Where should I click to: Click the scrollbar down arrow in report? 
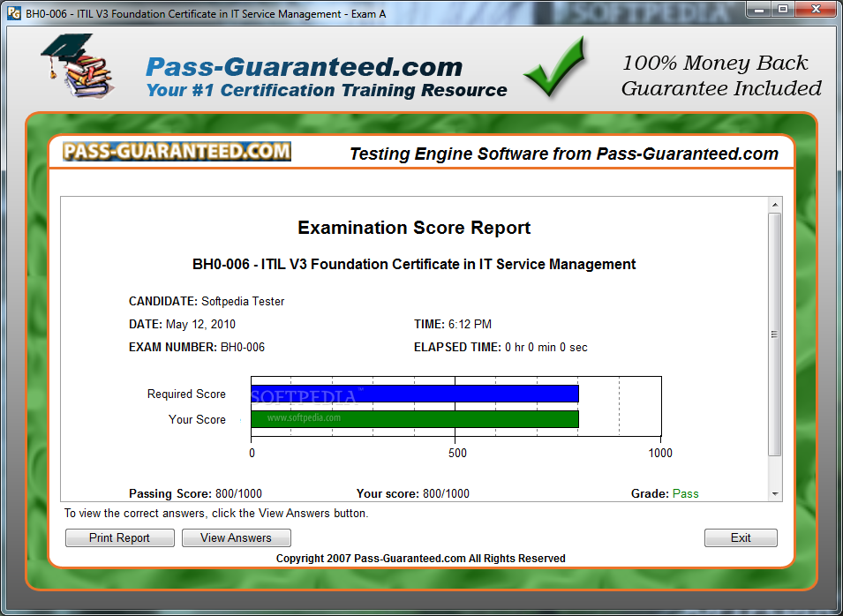[775, 493]
